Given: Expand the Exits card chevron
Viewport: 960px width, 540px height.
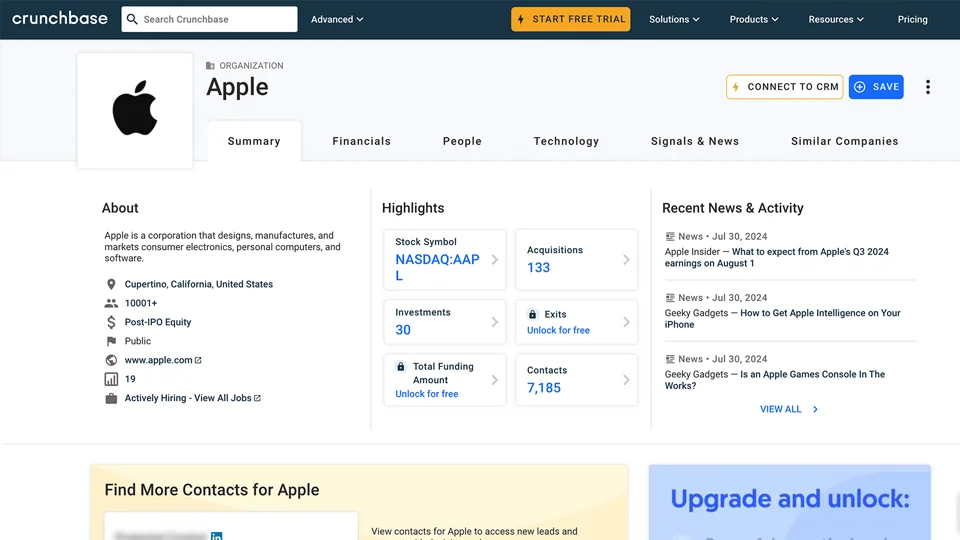Looking at the screenshot, I should [626, 322].
